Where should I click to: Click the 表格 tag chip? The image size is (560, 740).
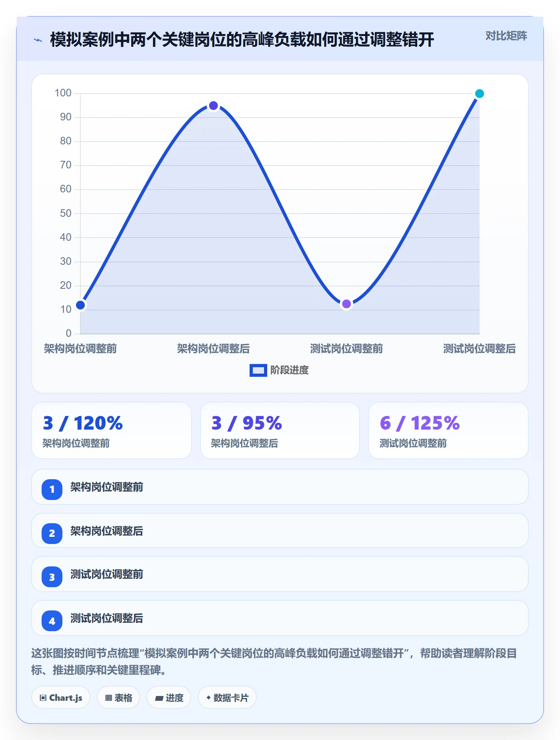pos(118,698)
